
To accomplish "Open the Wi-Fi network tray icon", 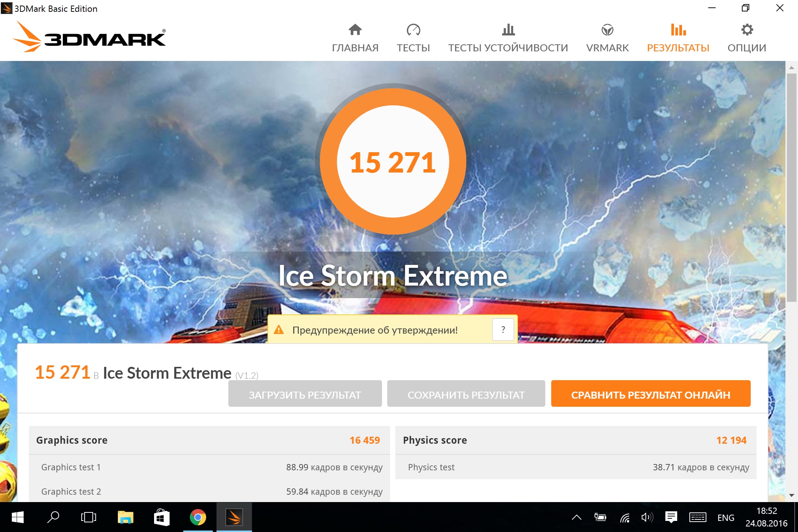I will point(624,517).
